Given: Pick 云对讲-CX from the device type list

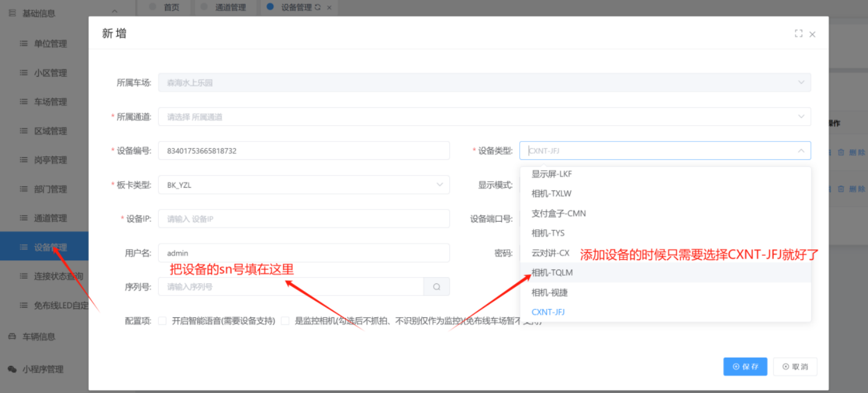Looking at the screenshot, I should point(665,253).
